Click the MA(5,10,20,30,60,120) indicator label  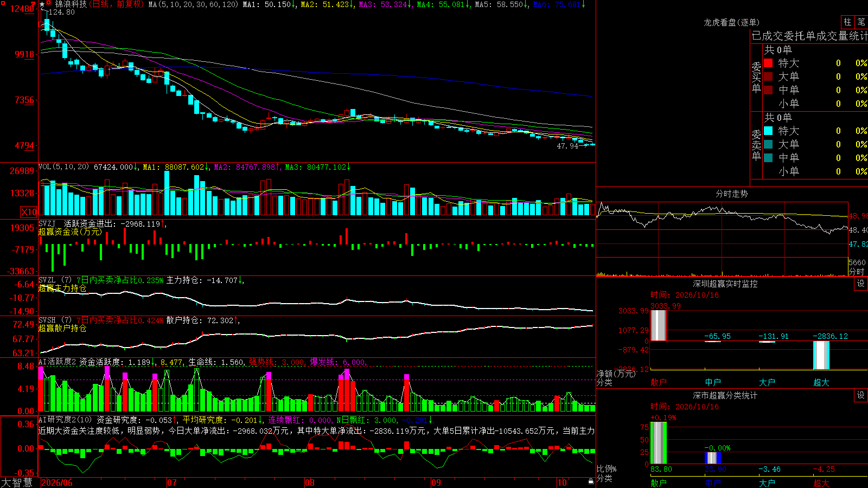(193, 4)
